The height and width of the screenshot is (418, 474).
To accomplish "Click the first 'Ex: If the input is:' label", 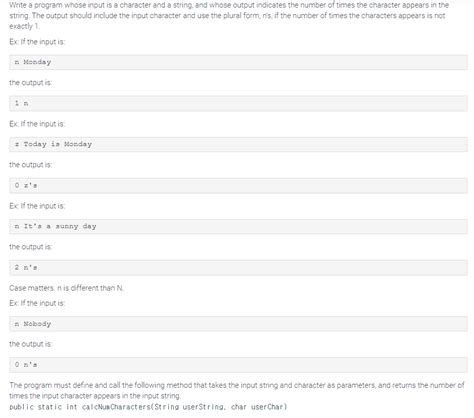I will (37, 42).
